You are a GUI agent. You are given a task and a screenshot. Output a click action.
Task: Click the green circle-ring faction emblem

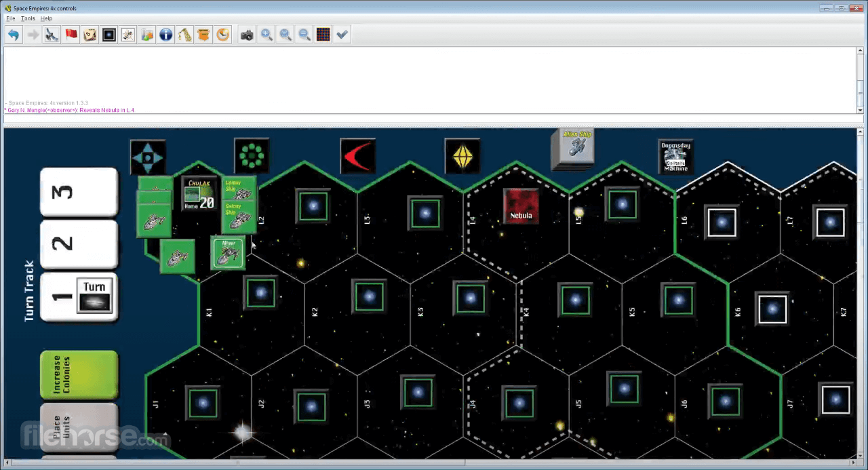[x=252, y=156]
